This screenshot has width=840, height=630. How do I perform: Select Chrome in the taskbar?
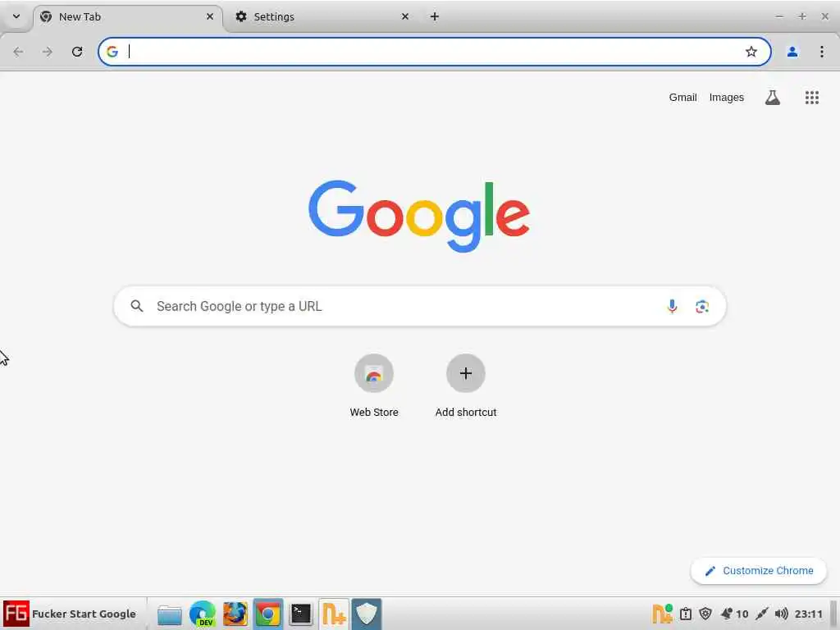click(268, 614)
